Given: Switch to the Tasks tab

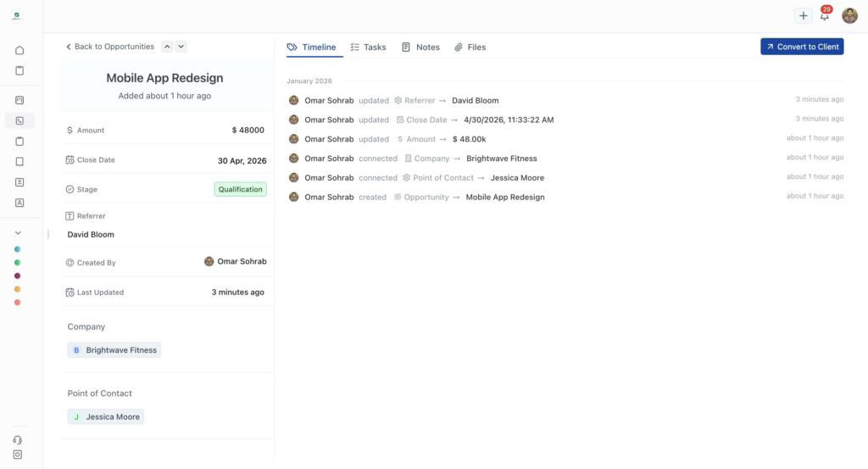Looking at the screenshot, I should point(368,47).
